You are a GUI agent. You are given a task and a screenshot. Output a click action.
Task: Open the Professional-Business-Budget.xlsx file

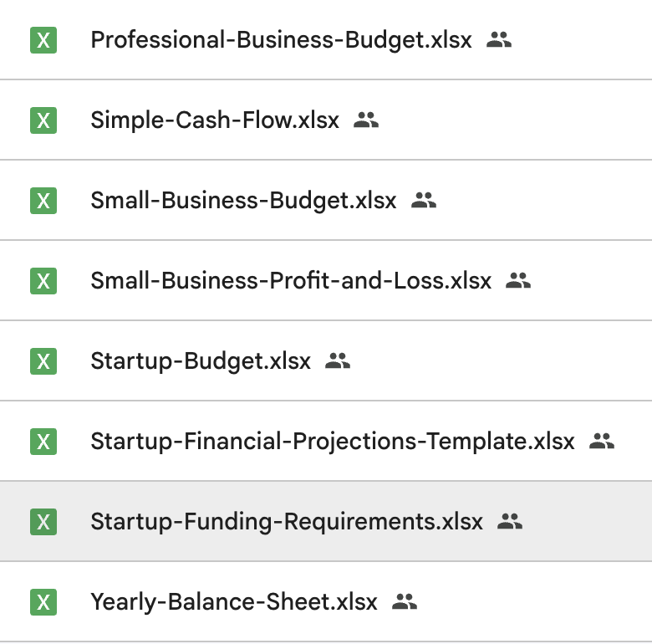[x=281, y=40]
